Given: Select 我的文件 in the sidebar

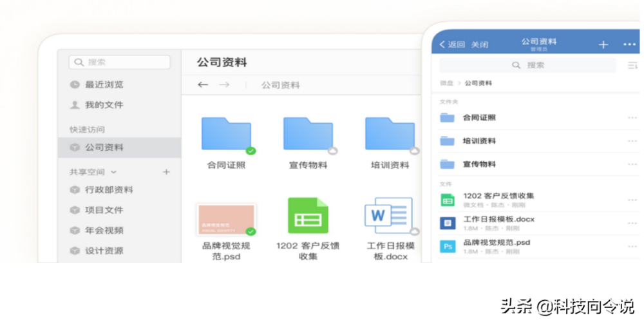Looking at the screenshot, I should (104, 104).
